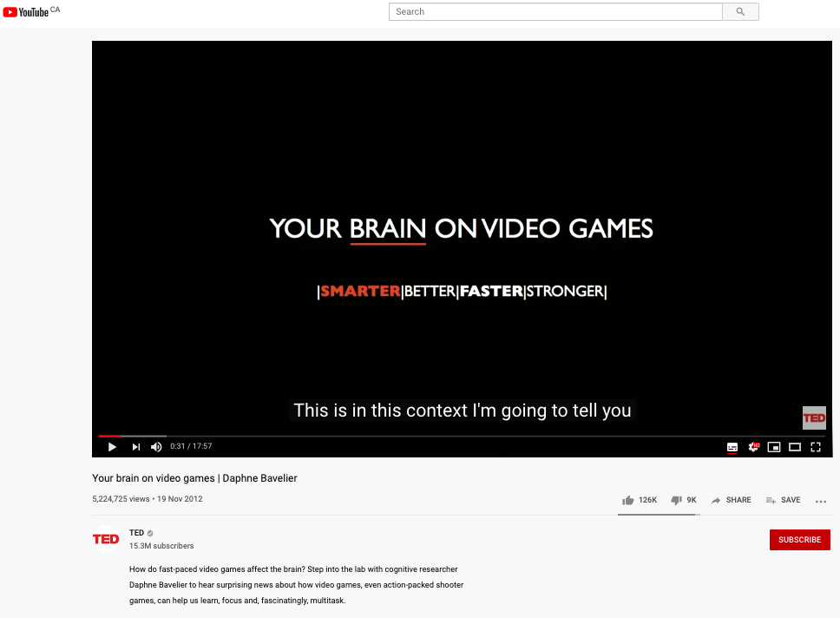Activate the miniplayer icon

pyautogui.click(x=774, y=447)
